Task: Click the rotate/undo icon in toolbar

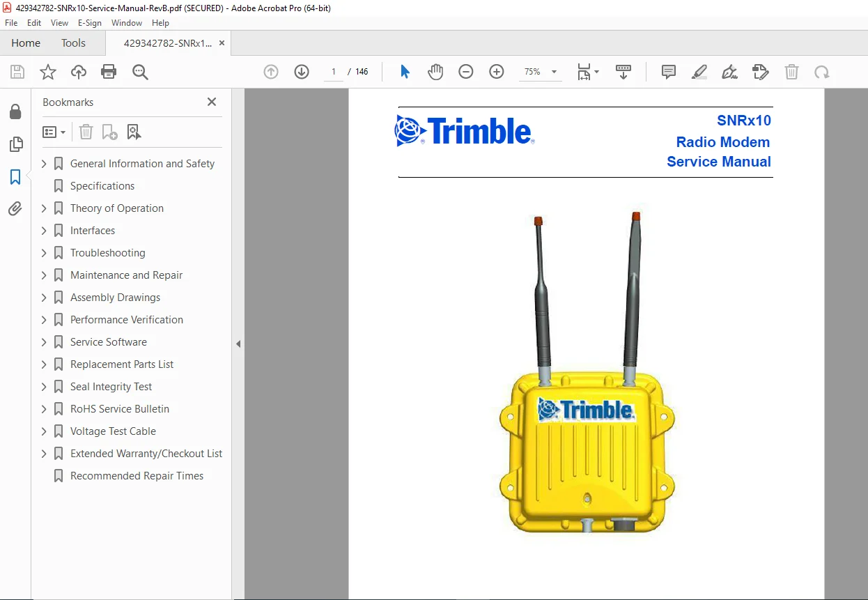Action: [x=822, y=72]
